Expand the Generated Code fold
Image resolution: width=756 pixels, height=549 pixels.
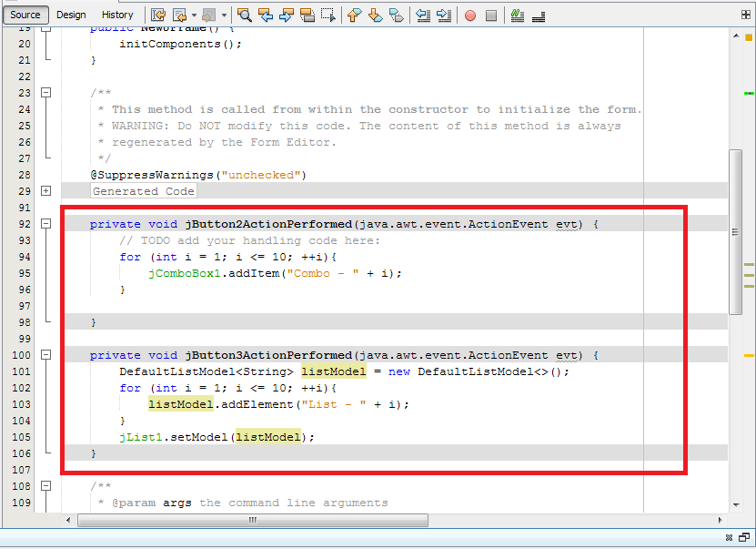(x=45, y=191)
